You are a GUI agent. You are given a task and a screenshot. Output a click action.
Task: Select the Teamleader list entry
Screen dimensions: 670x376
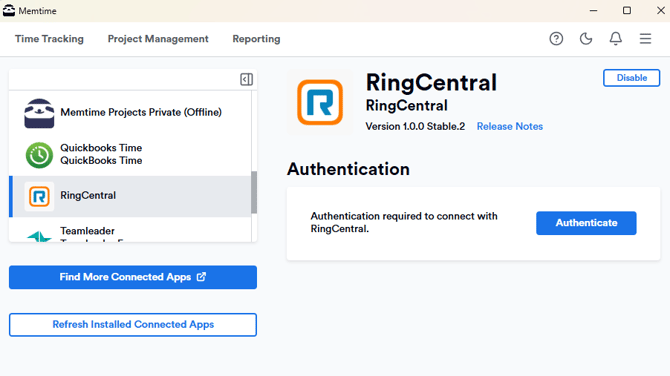pos(130,230)
